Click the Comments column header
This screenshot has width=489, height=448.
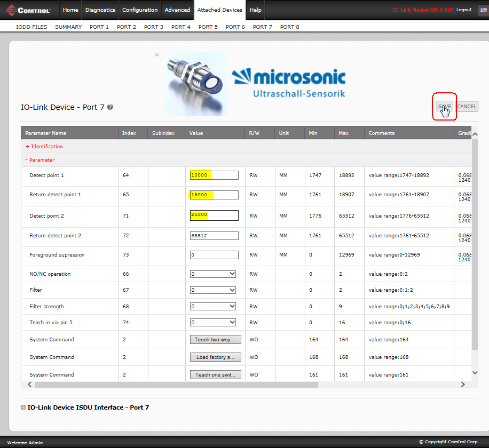point(409,133)
